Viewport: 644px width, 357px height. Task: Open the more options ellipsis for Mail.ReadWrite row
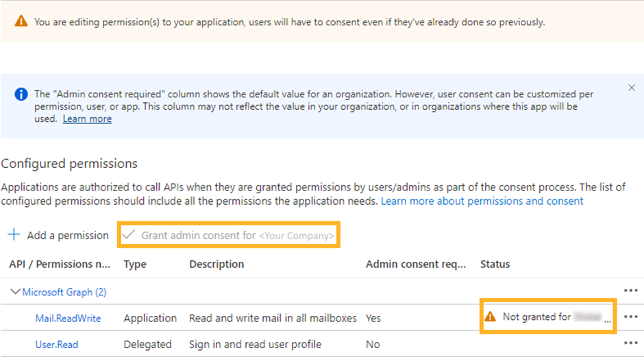click(x=631, y=317)
